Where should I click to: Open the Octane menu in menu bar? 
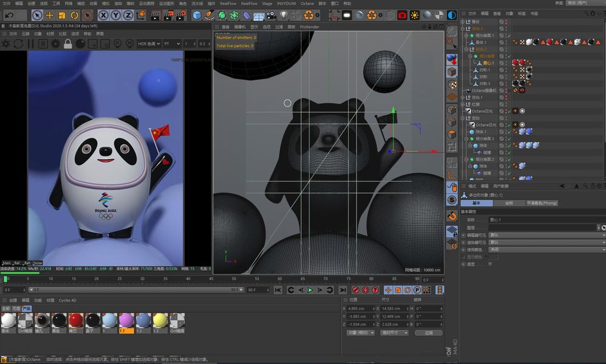307,4
